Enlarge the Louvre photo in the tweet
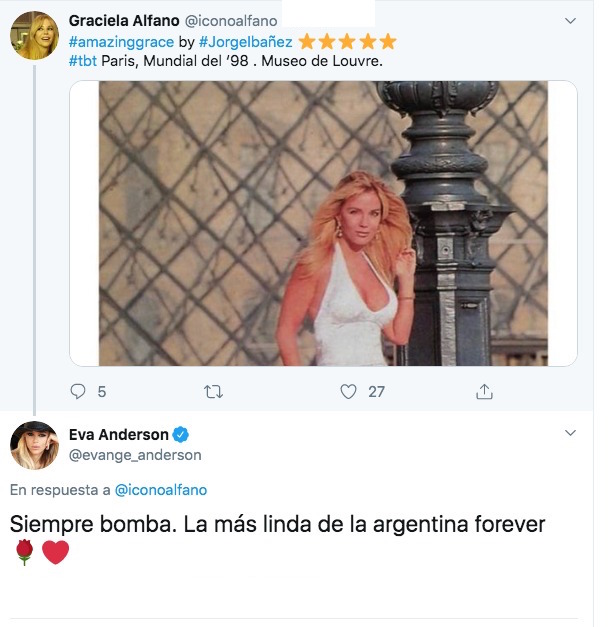This screenshot has width=611, height=627. [x=323, y=223]
